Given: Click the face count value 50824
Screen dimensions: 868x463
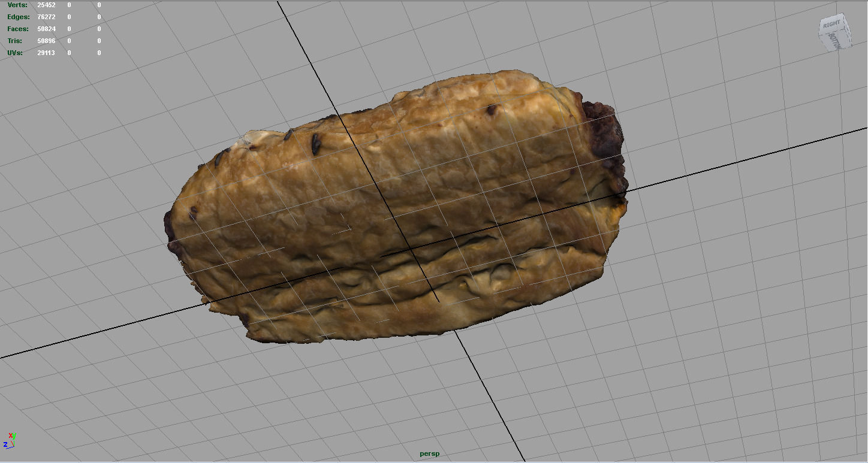Looking at the screenshot, I should 46,29.
